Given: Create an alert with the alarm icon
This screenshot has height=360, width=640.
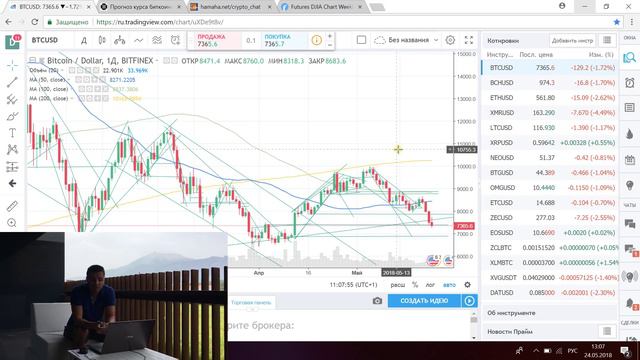Looking at the screenshot, I should coord(175,40).
